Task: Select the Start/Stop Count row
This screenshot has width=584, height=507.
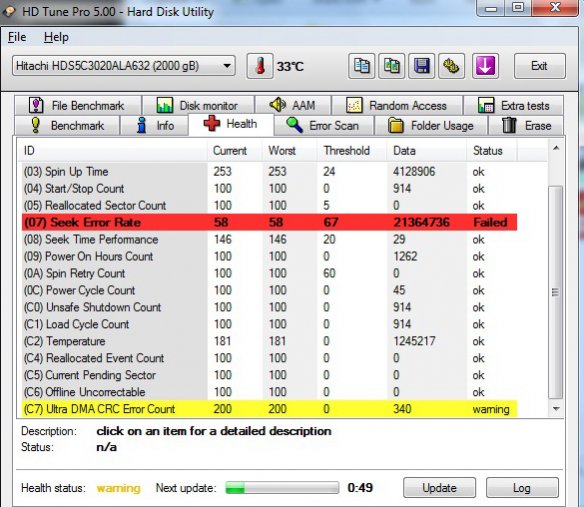Action: click(x=269, y=188)
